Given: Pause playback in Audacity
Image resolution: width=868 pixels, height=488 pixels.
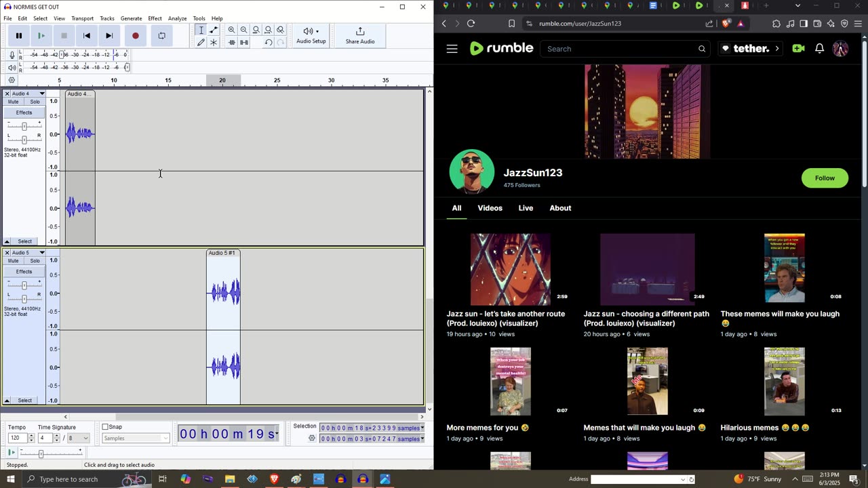Looking at the screenshot, I should pyautogui.click(x=19, y=36).
